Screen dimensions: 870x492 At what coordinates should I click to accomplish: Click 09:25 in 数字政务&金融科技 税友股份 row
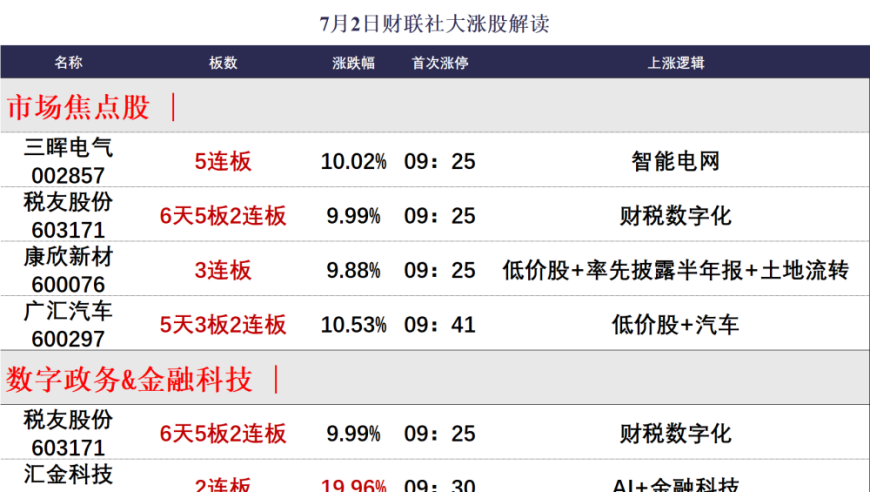coord(440,433)
